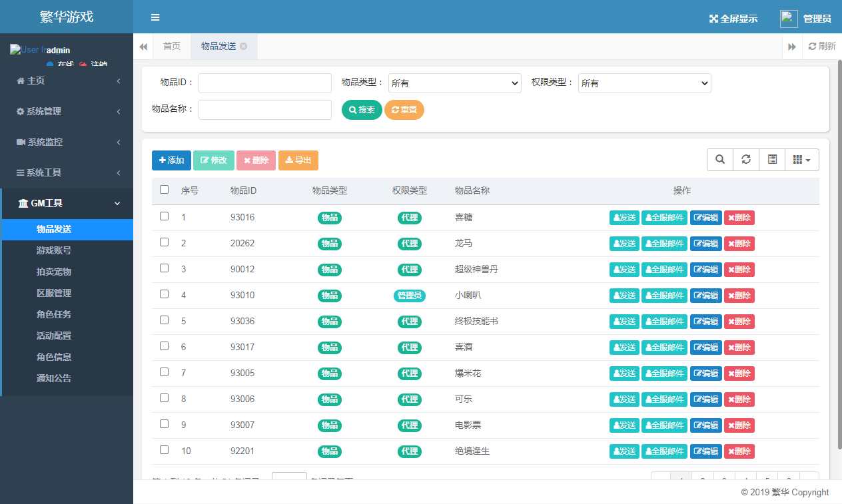This screenshot has width=842, height=504.
Task: Check the checkbox for row 喜糖
Action: coord(165,216)
